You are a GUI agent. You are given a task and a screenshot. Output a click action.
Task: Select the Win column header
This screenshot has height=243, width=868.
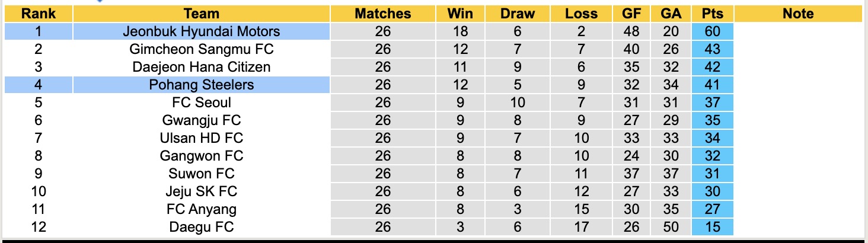[460, 14]
